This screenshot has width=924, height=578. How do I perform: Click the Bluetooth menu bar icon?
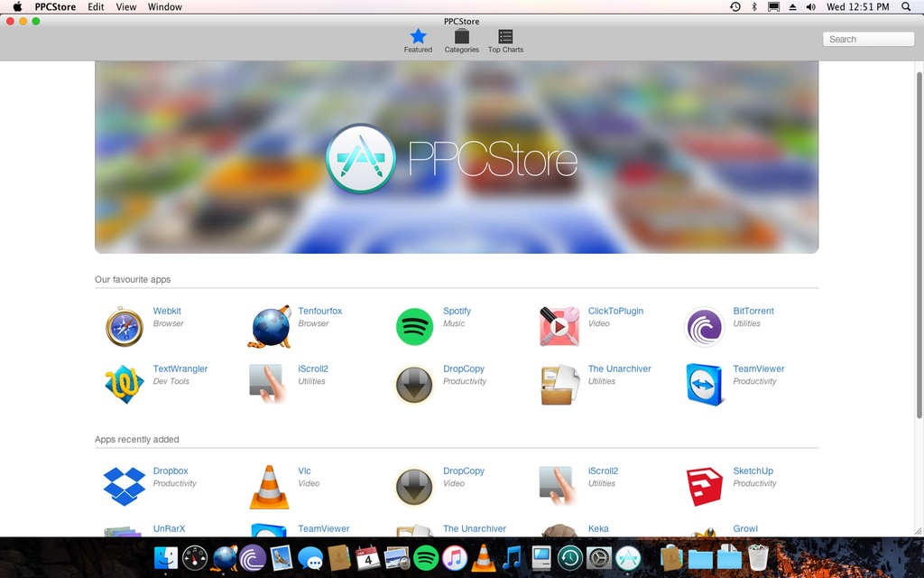click(753, 7)
